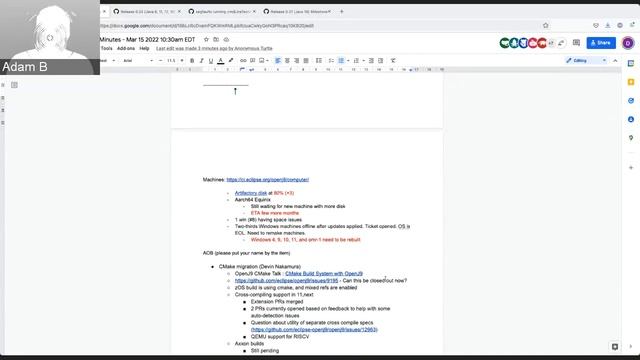The height and width of the screenshot is (360, 640).
Task: Click the collaborator activity icon
Action: click(562, 43)
